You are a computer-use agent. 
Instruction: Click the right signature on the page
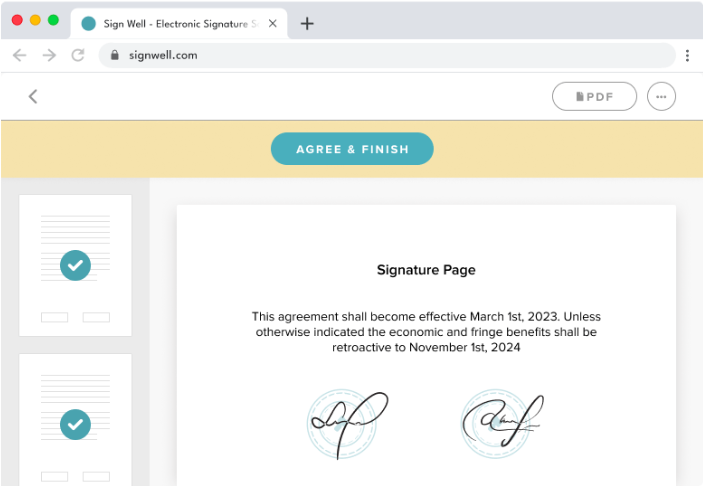(500, 421)
